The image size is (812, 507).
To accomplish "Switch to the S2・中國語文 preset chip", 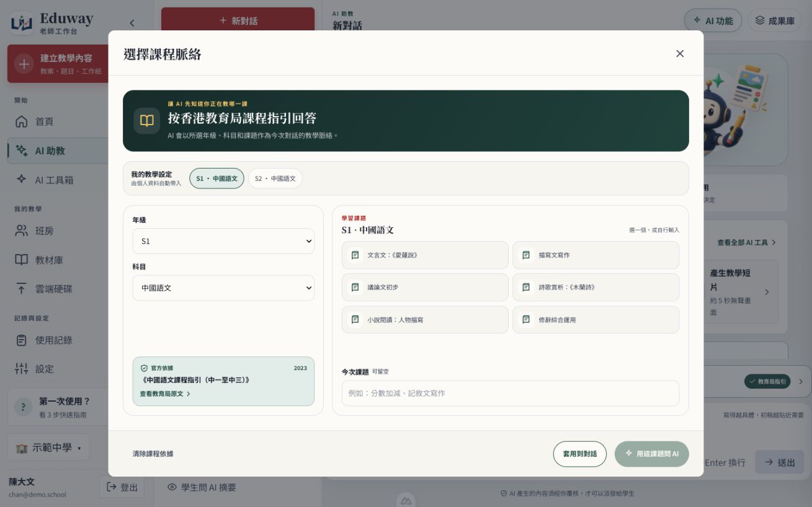I will pos(275,179).
